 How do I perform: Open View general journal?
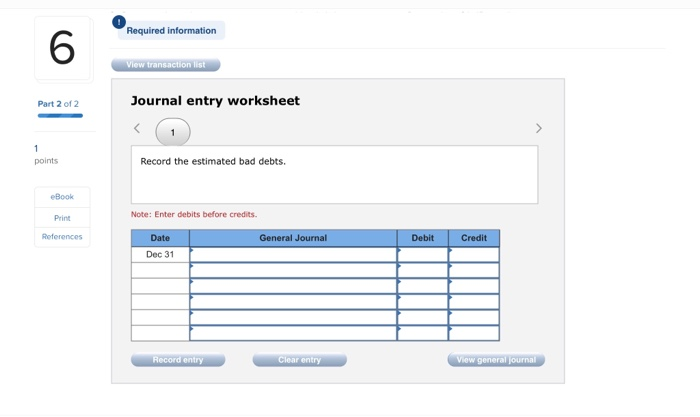(x=496, y=360)
